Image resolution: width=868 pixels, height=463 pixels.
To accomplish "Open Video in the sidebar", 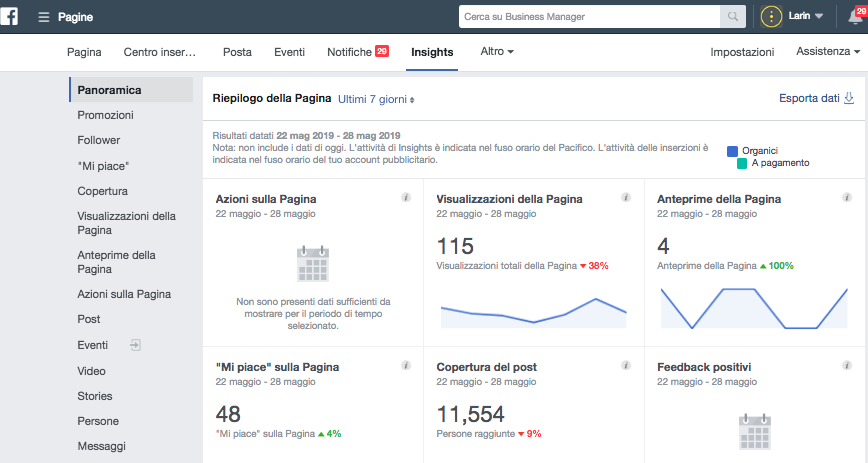I will point(91,371).
